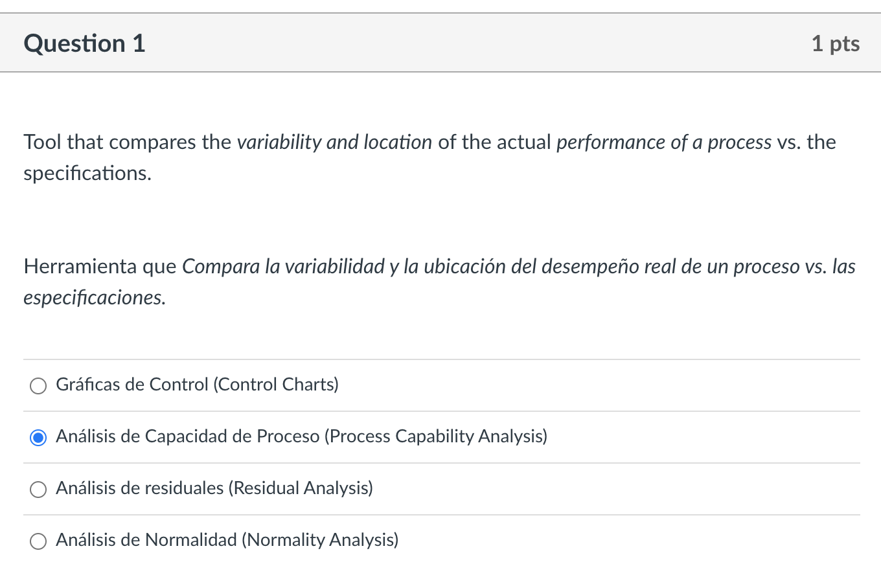This screenshot has width=881, height=588.
Task: Click the word especificaciones in the Spanish text
Action: click(x=94, y=297)
